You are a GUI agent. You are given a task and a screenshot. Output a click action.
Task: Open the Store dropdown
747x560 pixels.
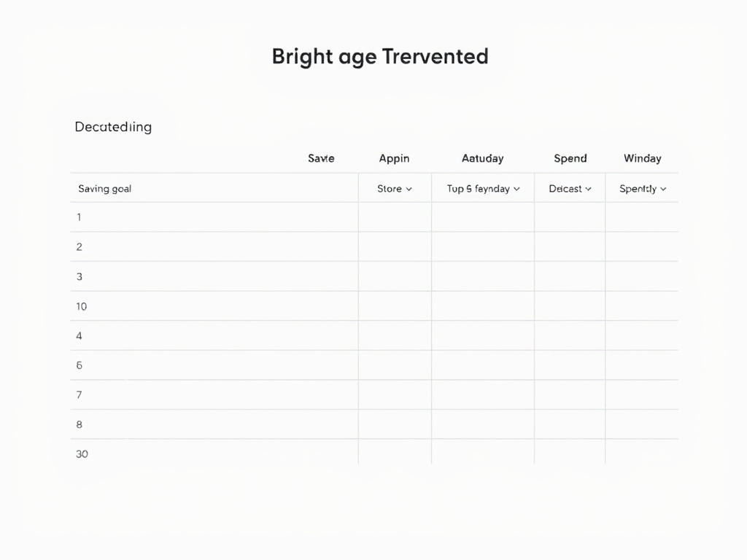click(395, 189)
